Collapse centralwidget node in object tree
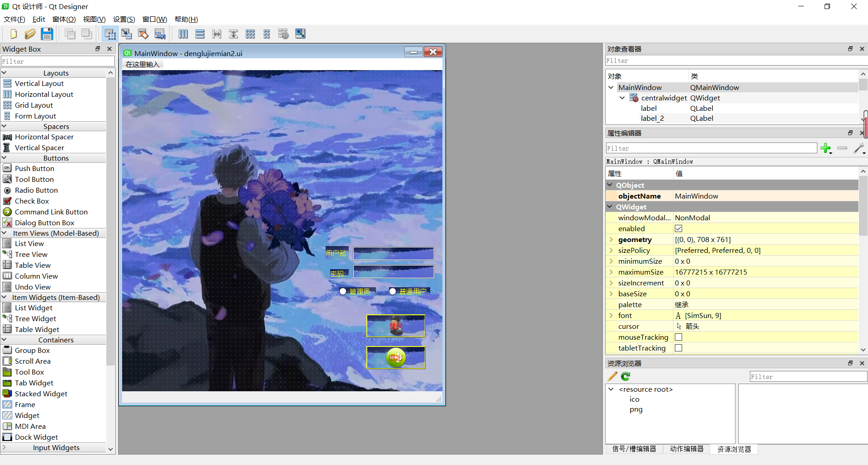 pos(622,98)
